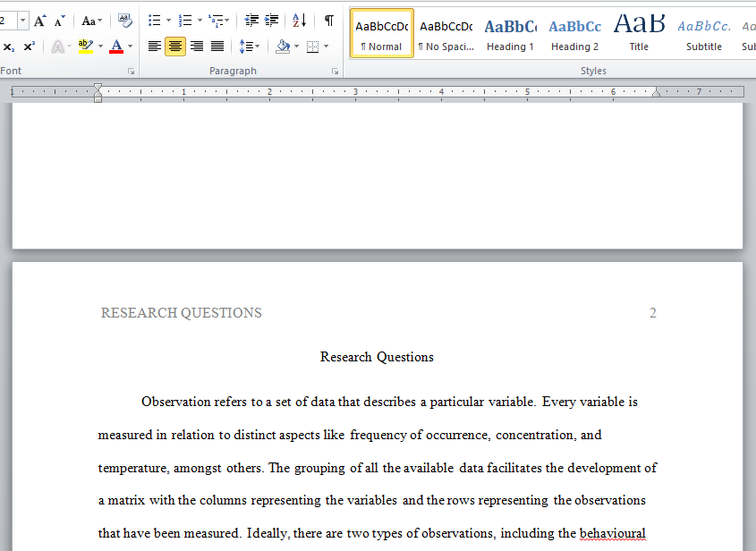Click the Text Effects icon
756x551 pixels.
coord(57,47)
